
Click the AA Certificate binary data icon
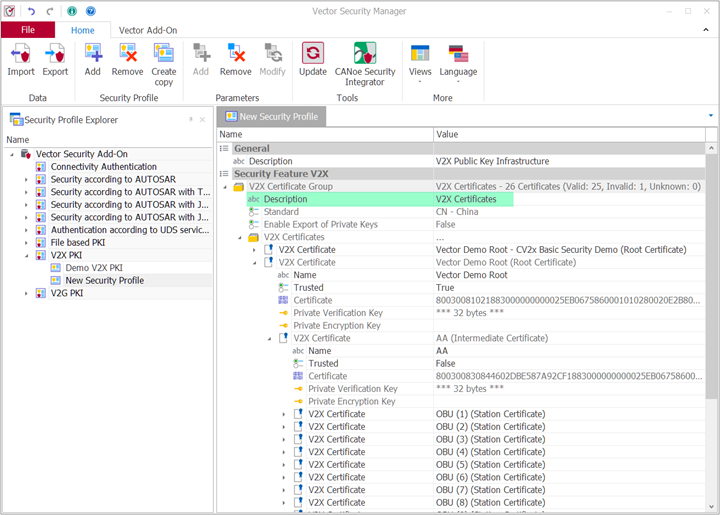[298, 376]
